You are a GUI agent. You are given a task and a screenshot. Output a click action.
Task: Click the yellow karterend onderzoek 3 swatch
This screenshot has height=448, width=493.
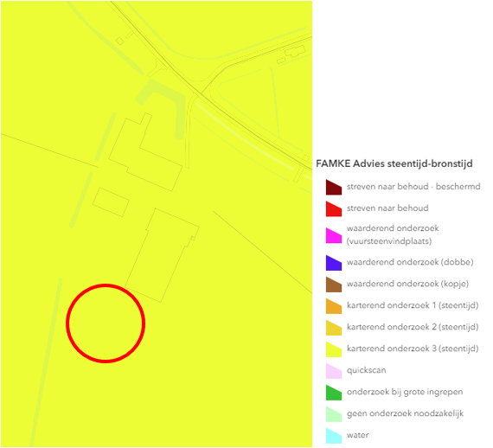334,349
